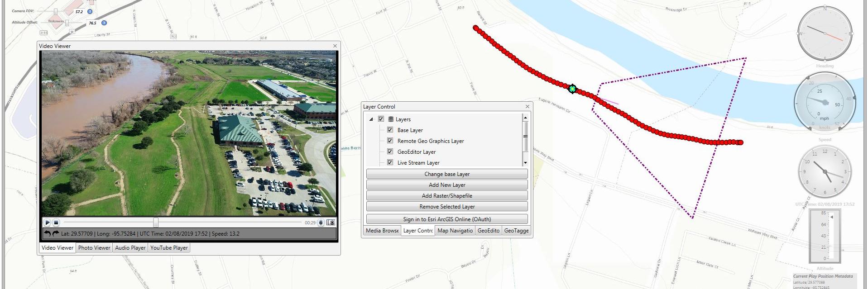Screen dimensions: 868x289
Task: Click the layer list scroll-up arrow
Action: (525, 118)
